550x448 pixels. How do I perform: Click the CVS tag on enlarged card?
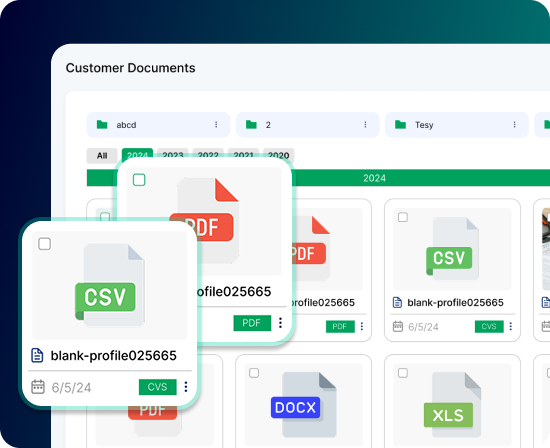[157, 387]
